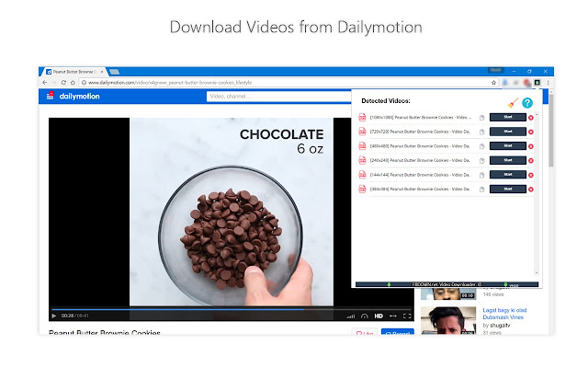
Task: Click the red file icon of 480x480 row
Action: coord(362,145)
